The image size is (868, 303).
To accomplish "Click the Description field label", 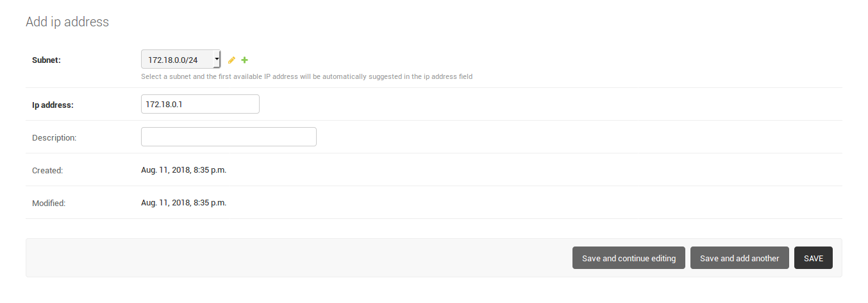I will 54,137.
